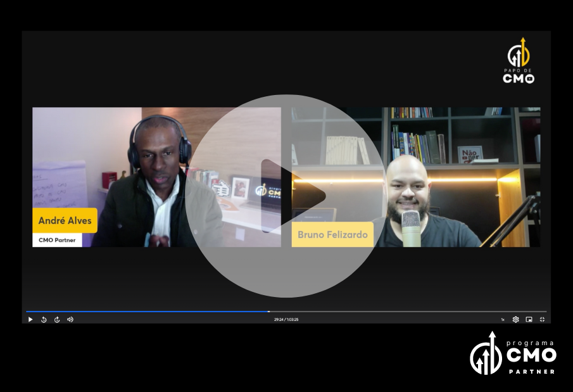This screenshot has height=392, width=573.
Task: Mute the video volume
Action: coord(70,320)
